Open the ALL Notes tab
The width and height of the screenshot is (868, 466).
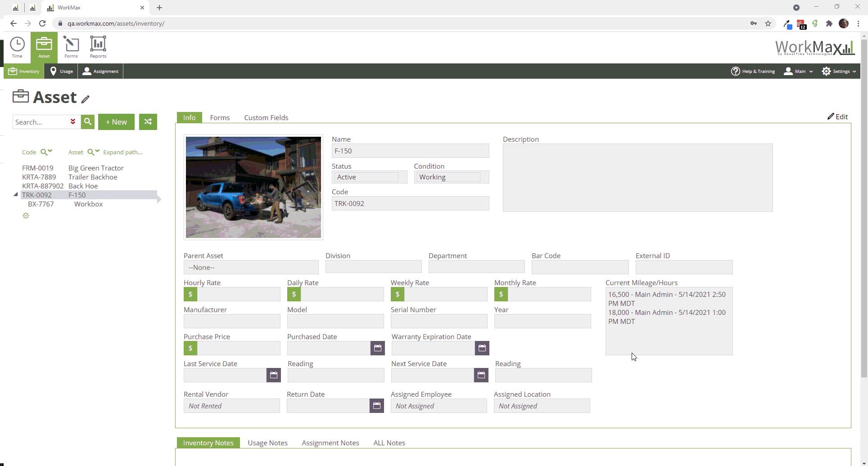coord(389,443)
